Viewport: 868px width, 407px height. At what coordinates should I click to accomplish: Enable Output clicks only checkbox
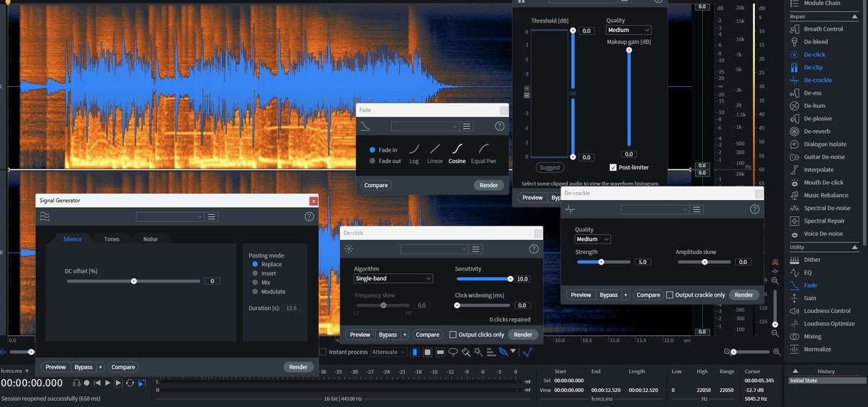click(x=453, y=334)
